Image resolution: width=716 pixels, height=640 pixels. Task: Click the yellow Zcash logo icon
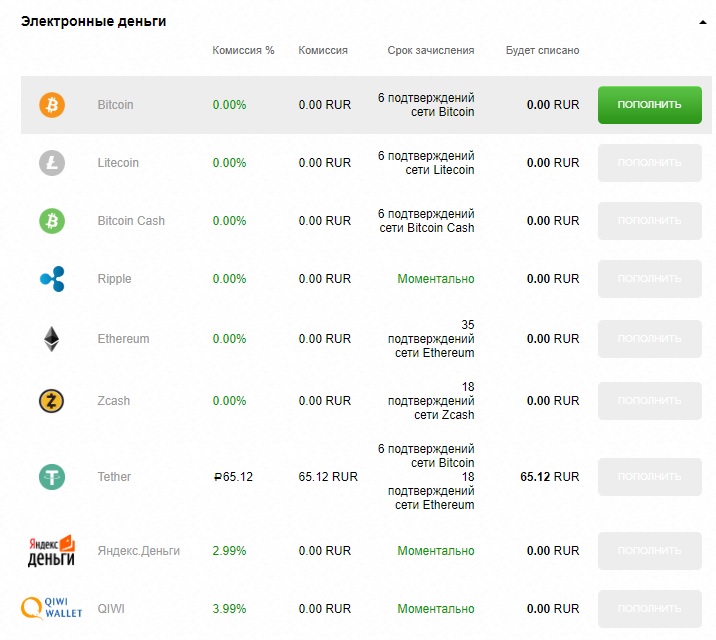[x=51, y=401]
